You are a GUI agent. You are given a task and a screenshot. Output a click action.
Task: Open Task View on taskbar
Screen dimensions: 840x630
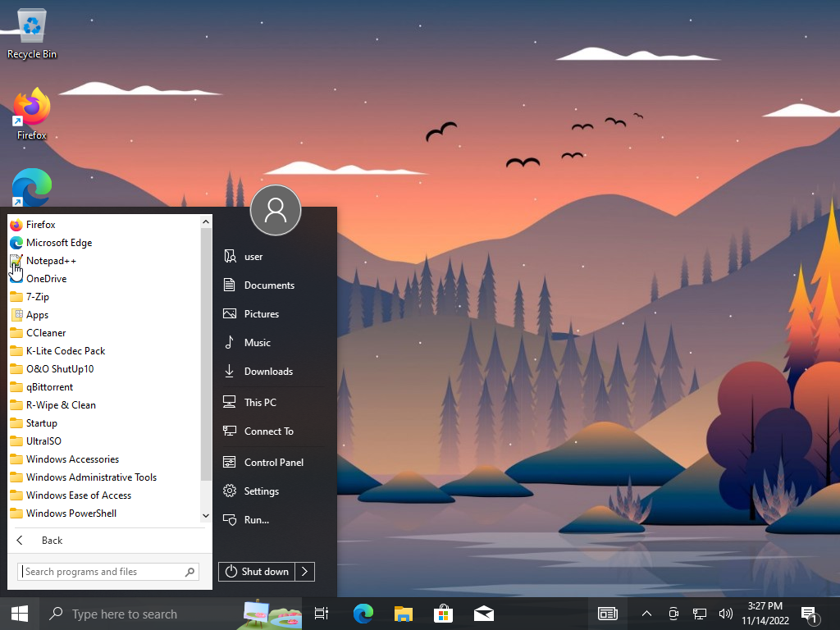[322, 614]
